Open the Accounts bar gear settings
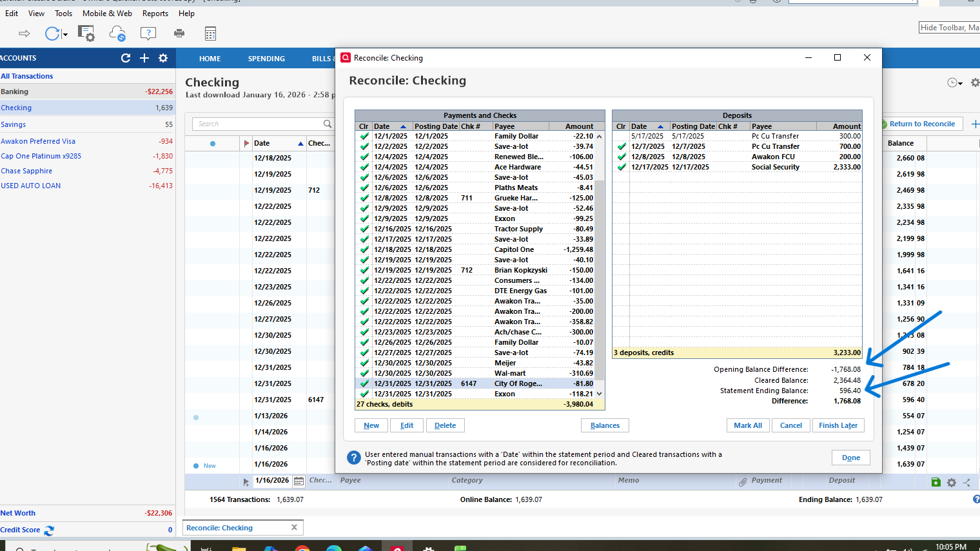 click(x=163, y=58)
